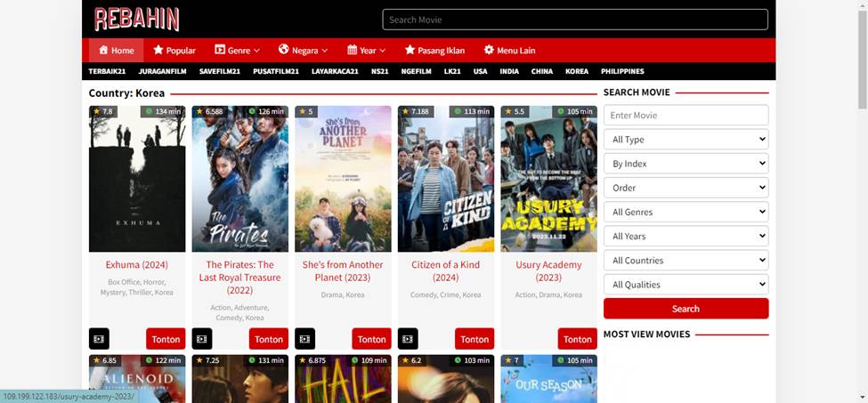868x403 pixels.
Task: Focus the top Search Movie field
Action: [575, 20]
